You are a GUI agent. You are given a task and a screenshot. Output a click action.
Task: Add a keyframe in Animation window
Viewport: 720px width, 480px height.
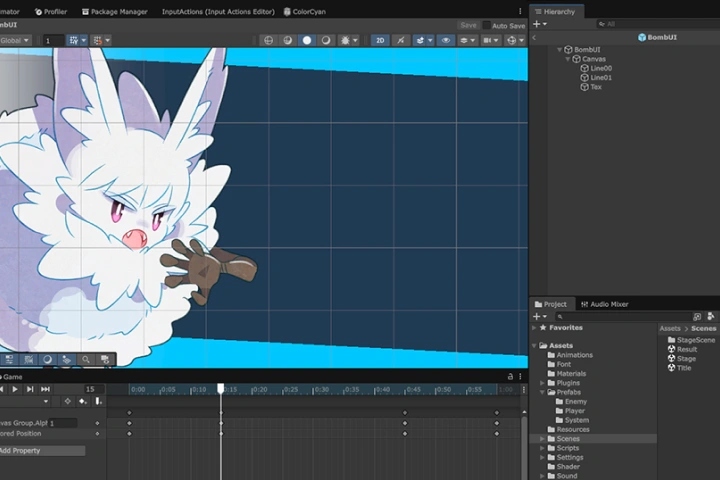tap(83, 401)
